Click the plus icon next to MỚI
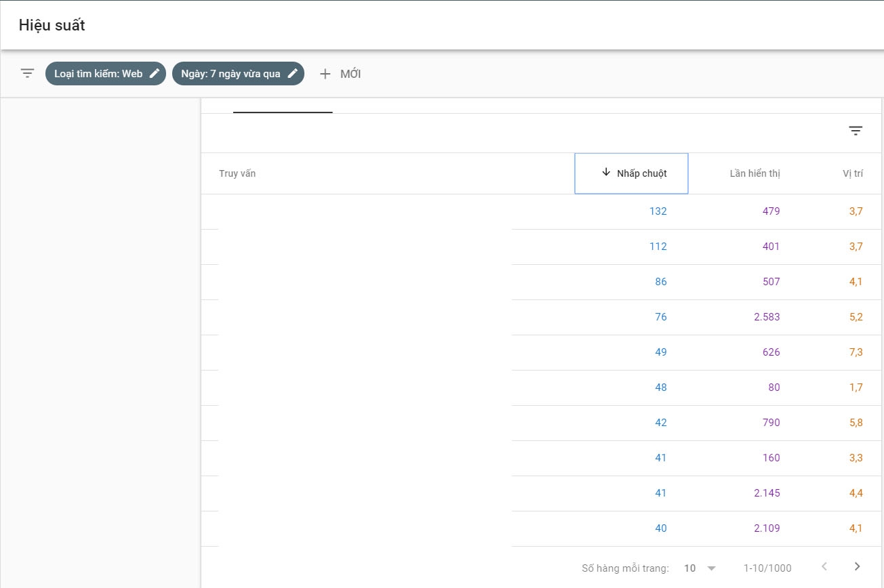884x588 pixels. [x=325, y=74]
